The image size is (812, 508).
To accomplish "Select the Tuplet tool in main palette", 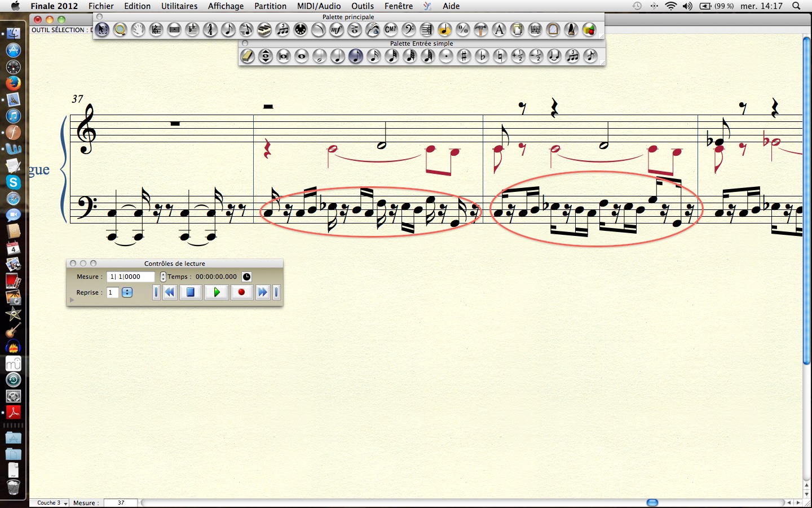I will (283, 30).
